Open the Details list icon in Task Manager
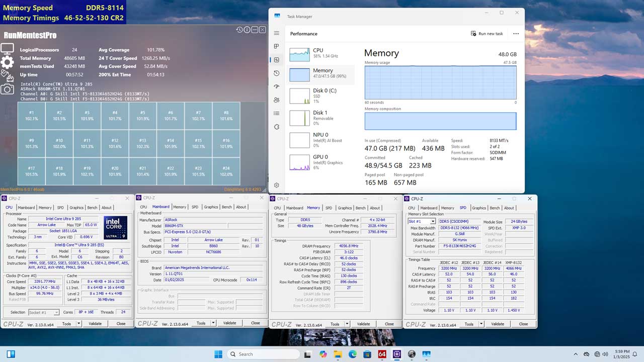The width and height of the screenshot is (644, 362). point(276,113)
